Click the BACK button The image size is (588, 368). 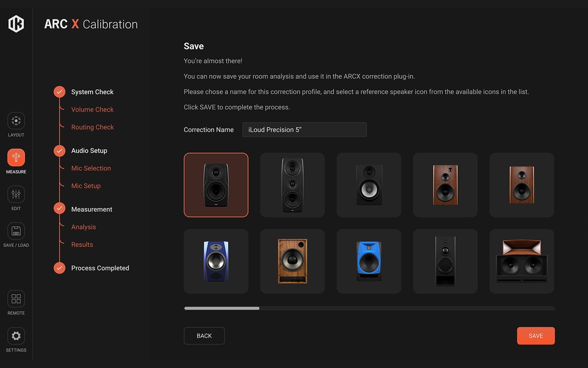point(204,335)
